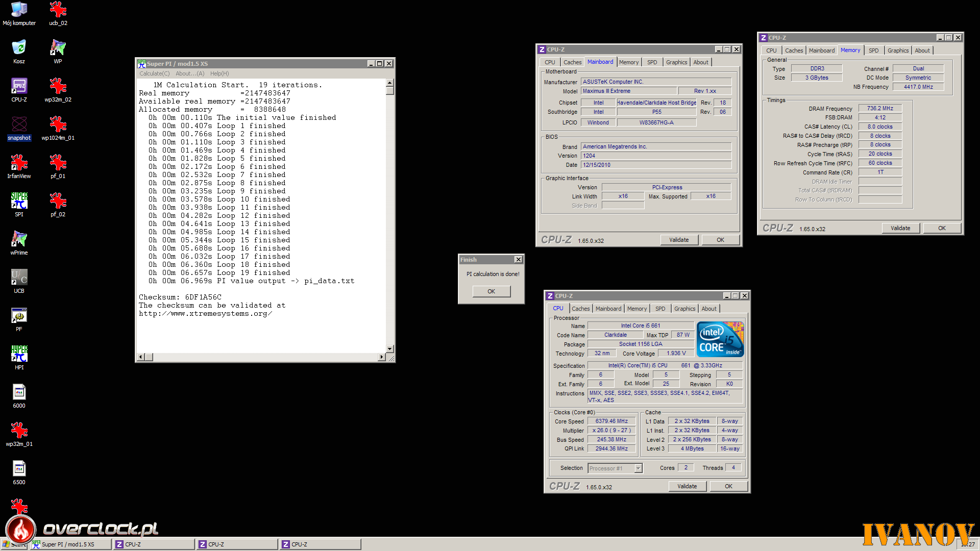Click Validate in the CPU tab window
The image size is (980, 551).
pos(687,486)
